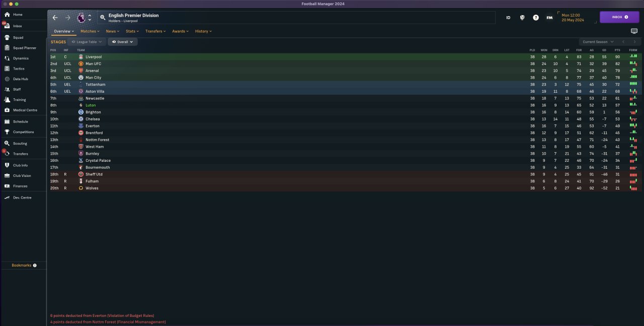Open the Stats menu
This screenshot has height=326, width=644.
(x=132, y=31)
